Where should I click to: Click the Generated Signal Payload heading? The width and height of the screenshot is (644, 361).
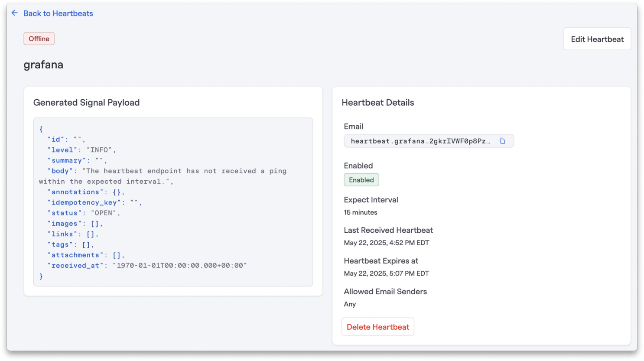pyautogui.click(x=87, y=103)
